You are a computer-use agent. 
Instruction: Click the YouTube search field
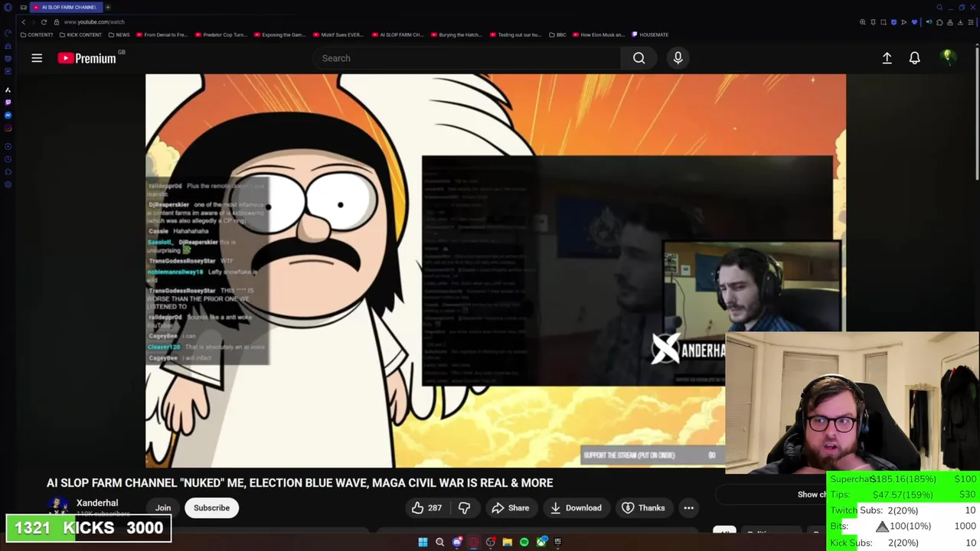click(x=467, y=58)
